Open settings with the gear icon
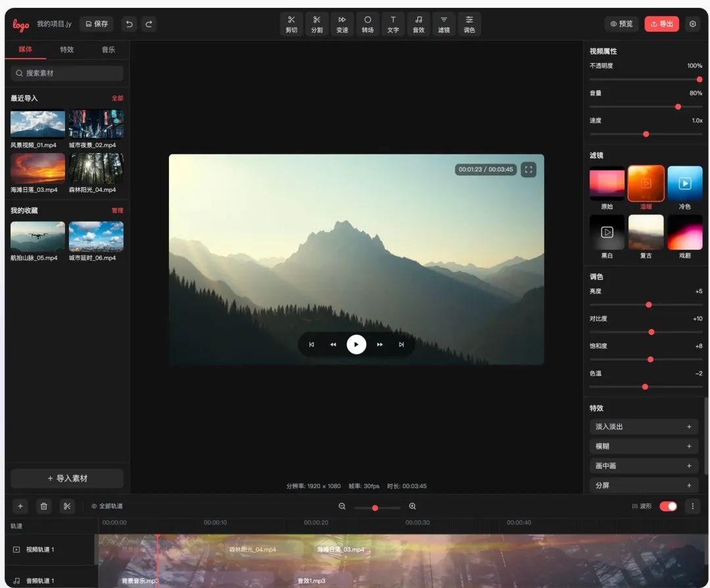 tap(692, 24)
